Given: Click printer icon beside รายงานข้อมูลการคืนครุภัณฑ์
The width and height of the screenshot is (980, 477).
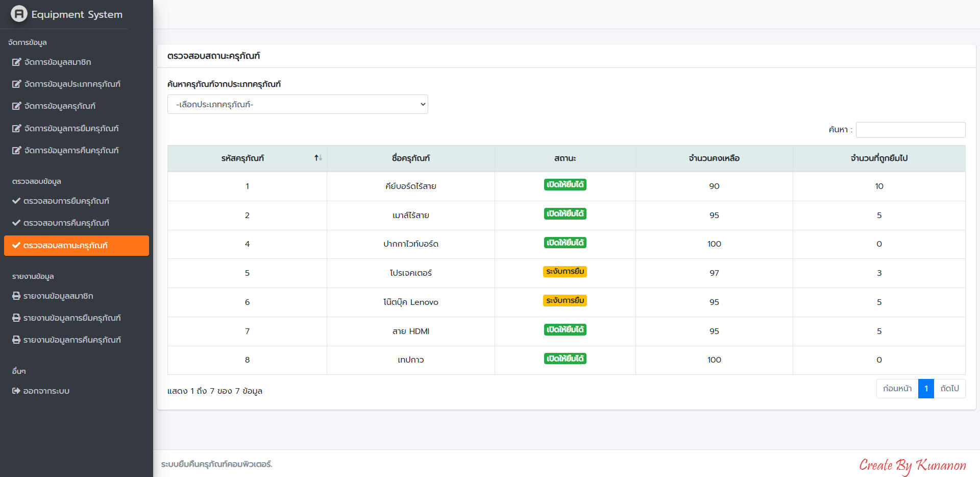Looking at the screenshot, I should coord(16,340).
